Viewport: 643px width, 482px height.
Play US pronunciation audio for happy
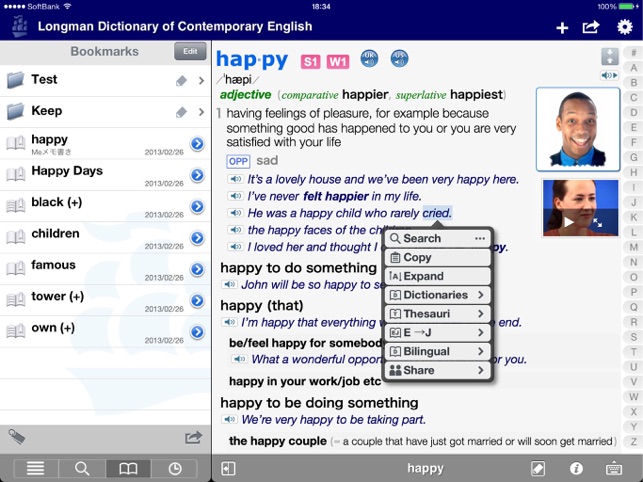pos(398,61)
